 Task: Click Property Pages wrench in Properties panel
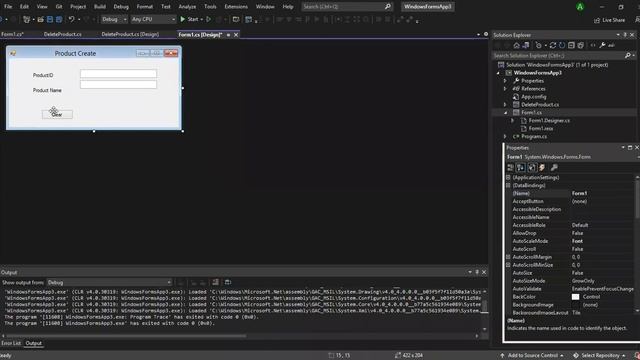click(x=554, y=167)
